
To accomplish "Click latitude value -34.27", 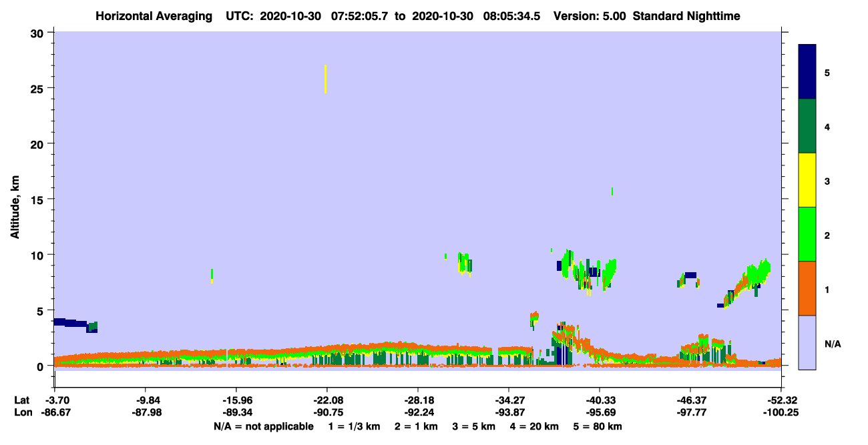I will pos(509,400).
